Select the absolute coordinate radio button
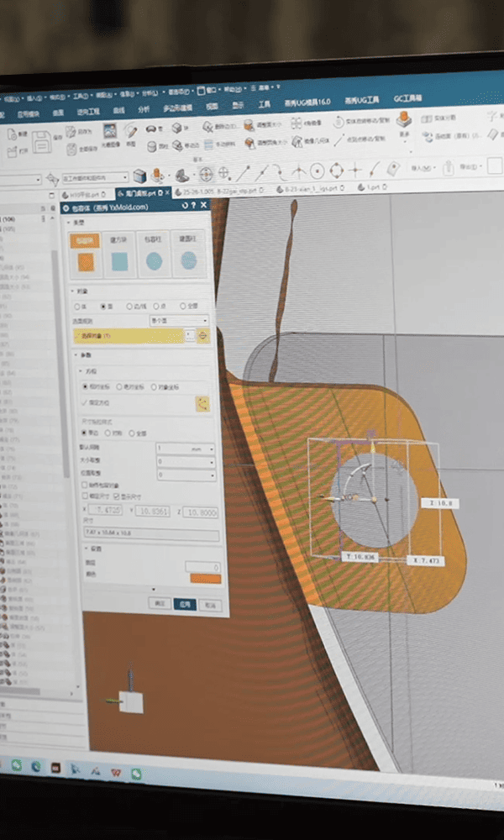This screenshot has width=504, height=840. (119, 386)
